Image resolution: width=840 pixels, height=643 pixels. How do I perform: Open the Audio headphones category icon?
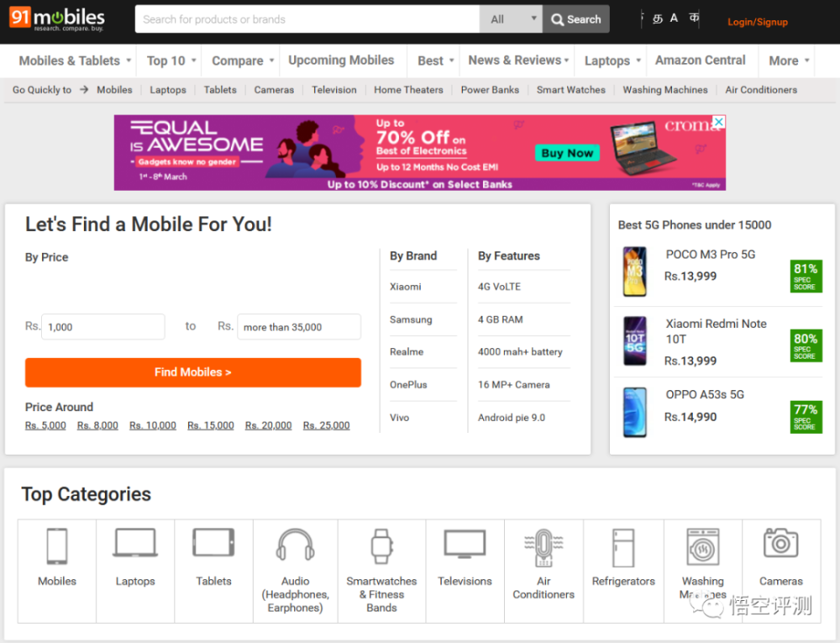[x=295, y=545]
